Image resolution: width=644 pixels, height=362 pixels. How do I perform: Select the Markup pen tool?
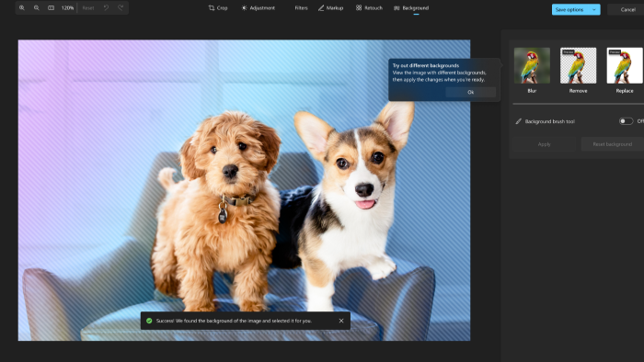point(330,7)
